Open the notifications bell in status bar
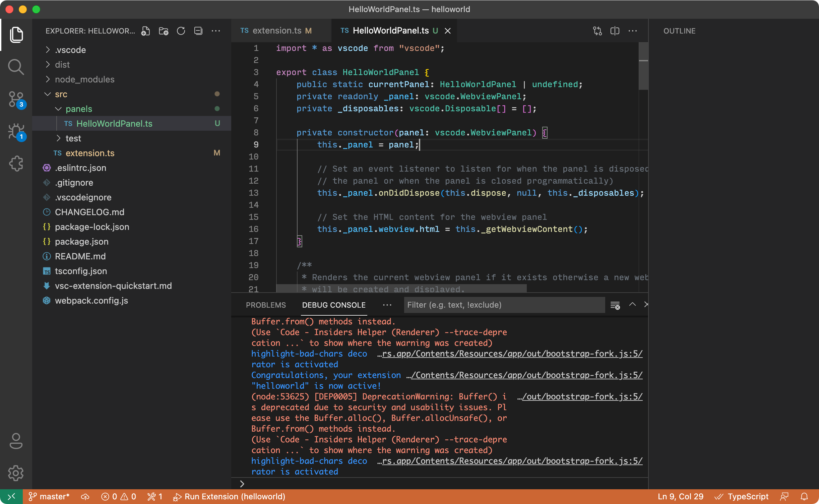The width and height of the screenshot is (819, 504). point(804,496)
